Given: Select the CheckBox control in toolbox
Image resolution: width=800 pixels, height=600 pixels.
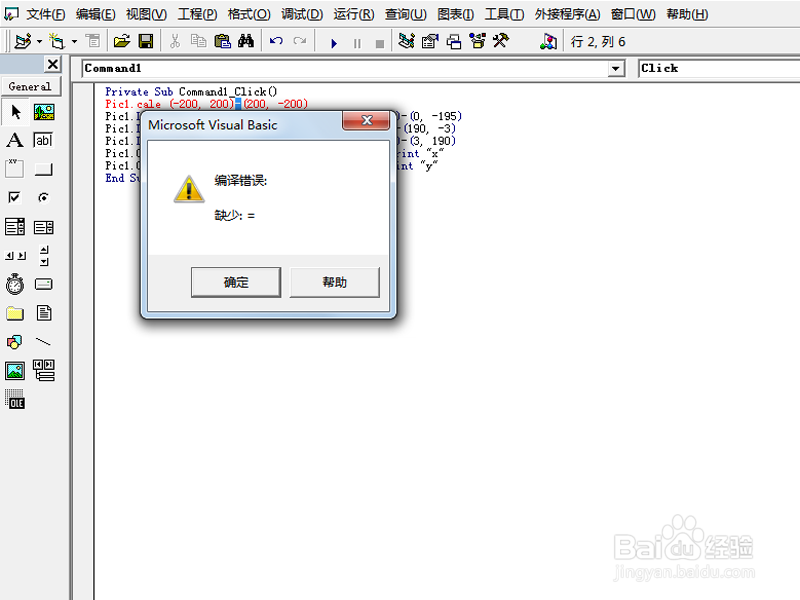Looking at the screenshot, I should click(15, 197).
